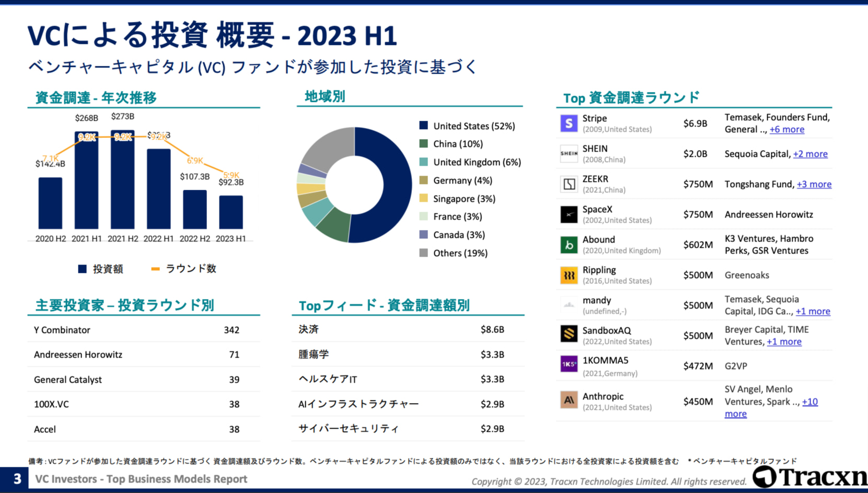
Task: Click the Andreessen Horowitz investor text for SpaceX
Action: pos(769,214)
